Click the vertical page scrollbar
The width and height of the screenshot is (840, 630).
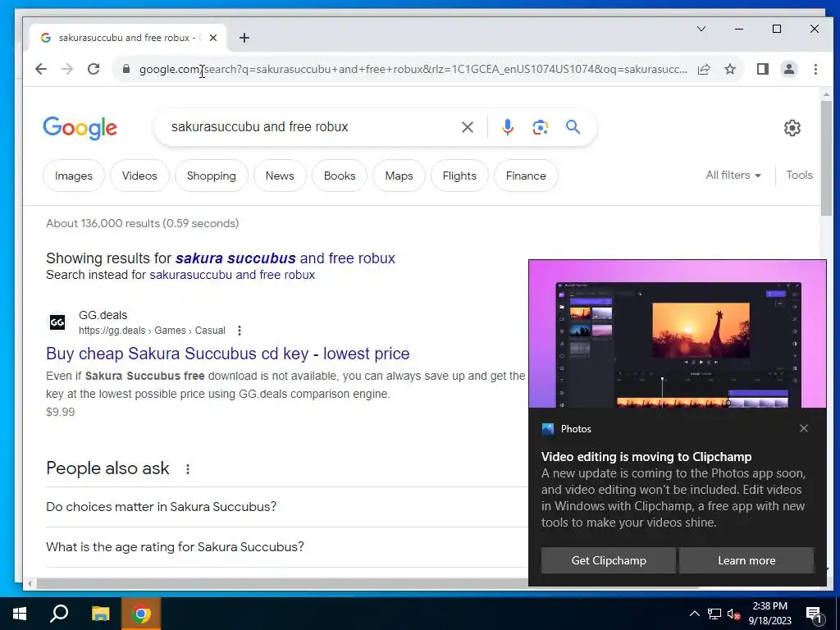pos(826,157)
